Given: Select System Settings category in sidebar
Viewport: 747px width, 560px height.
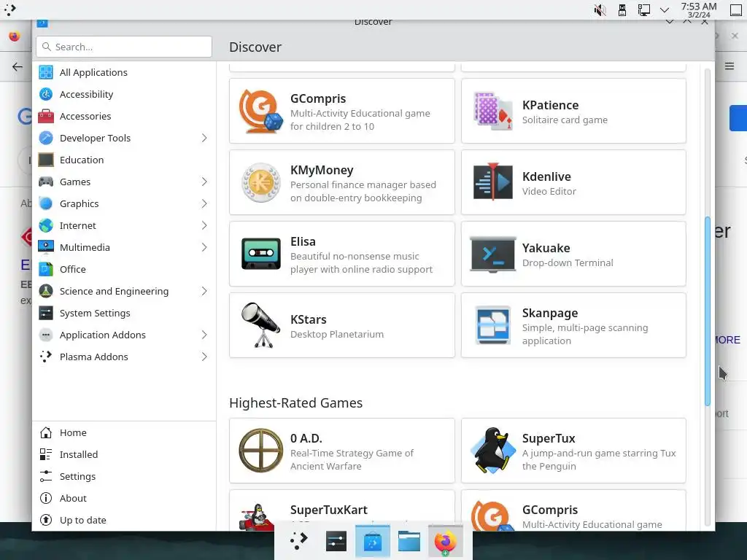Looking at the screenshot, I should click(124, 314).
